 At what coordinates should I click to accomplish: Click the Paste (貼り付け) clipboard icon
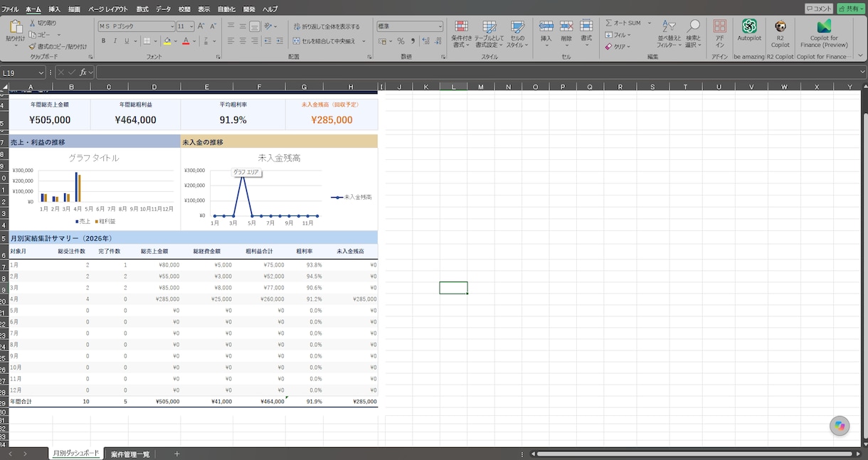pos(15,28)
